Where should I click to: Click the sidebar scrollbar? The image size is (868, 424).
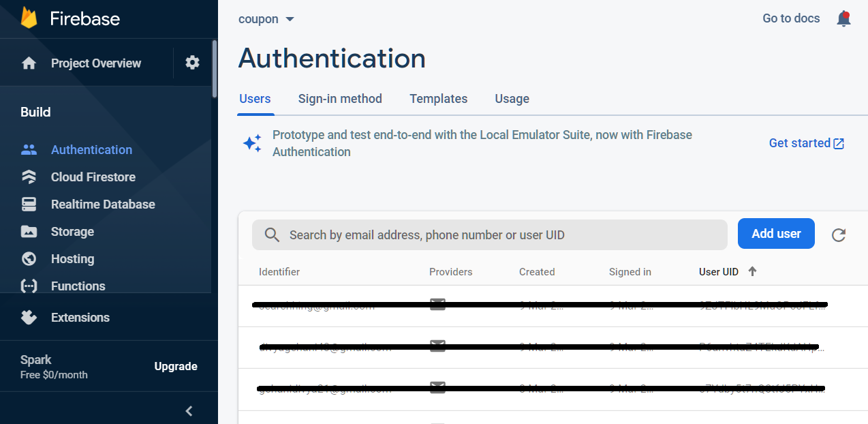pyautogui.click(x=215, y=68)
